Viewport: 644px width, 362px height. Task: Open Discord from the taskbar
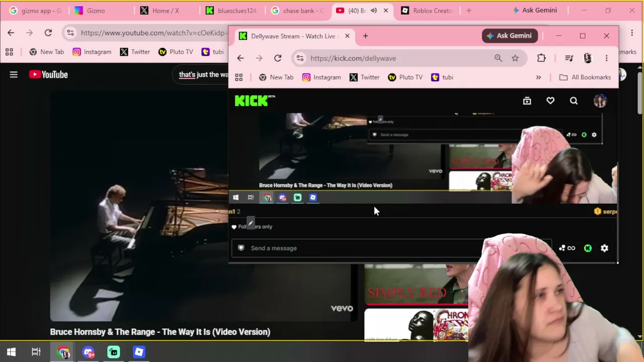tap(89, 352)
